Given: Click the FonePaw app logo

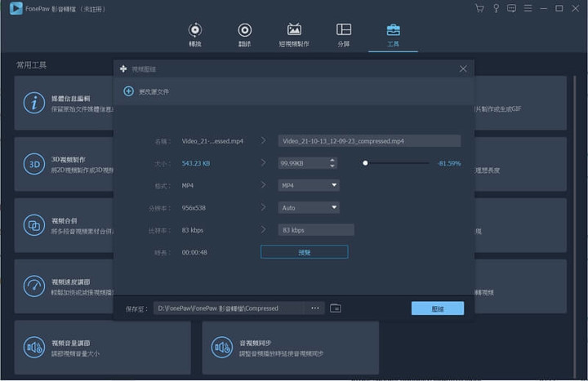Looking at the screenshot, I should point(16,8).
